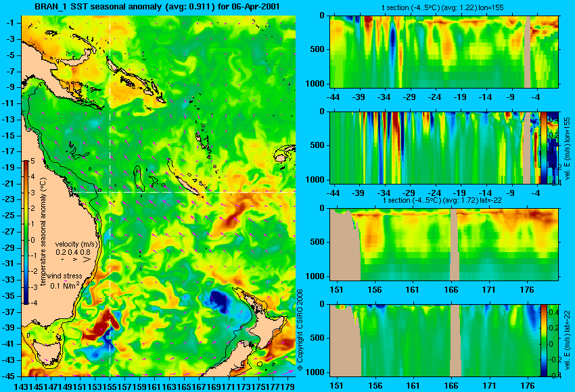Select the "0.2 0.4 0.8" velocity scale values

(73, 252)
